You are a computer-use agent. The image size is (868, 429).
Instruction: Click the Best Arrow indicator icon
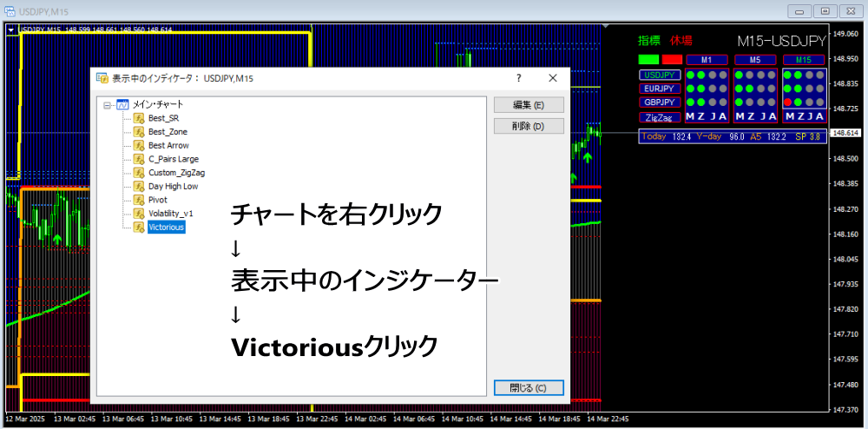coord(139,146)
